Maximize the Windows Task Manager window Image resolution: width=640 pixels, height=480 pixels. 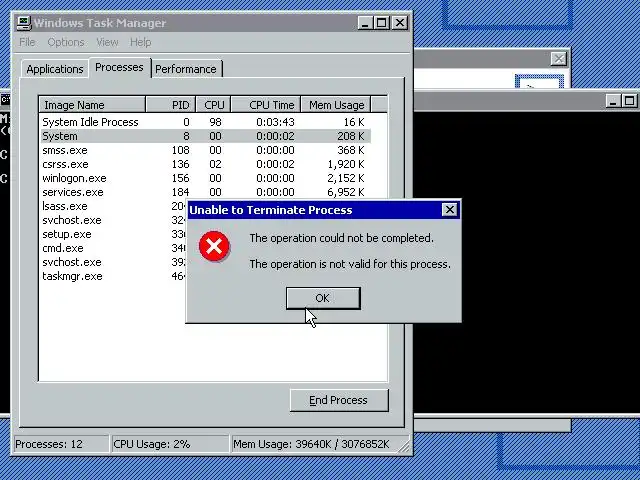coord(382,23)
